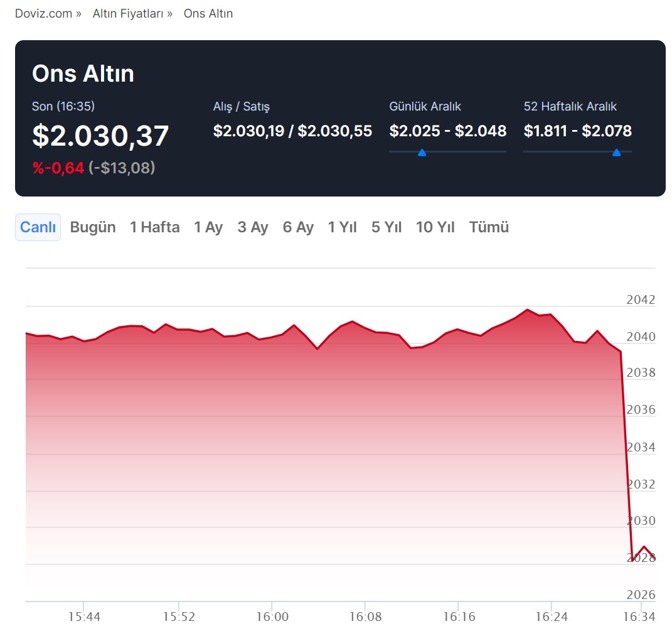The width and height of the screenshot is (672, 631).
Task: Click the Doviz.com breadcrumb link
Action: click(x=43, y=13)
